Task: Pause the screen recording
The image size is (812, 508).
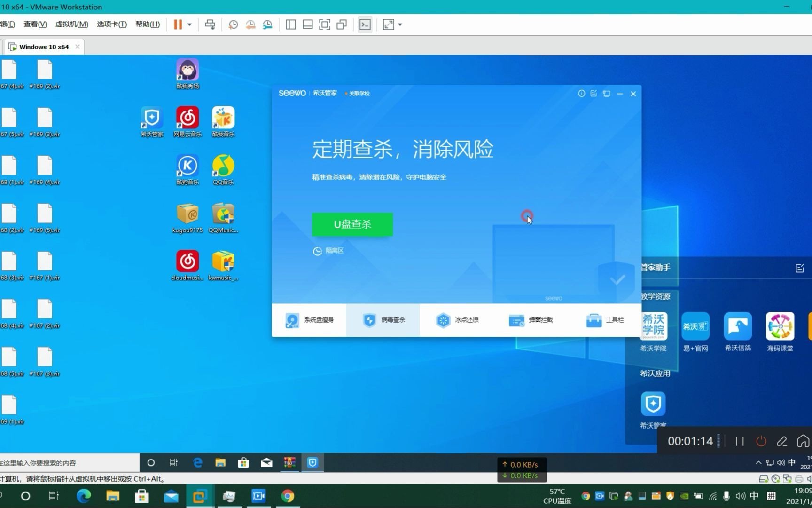Action: click(x=740, y=441)
